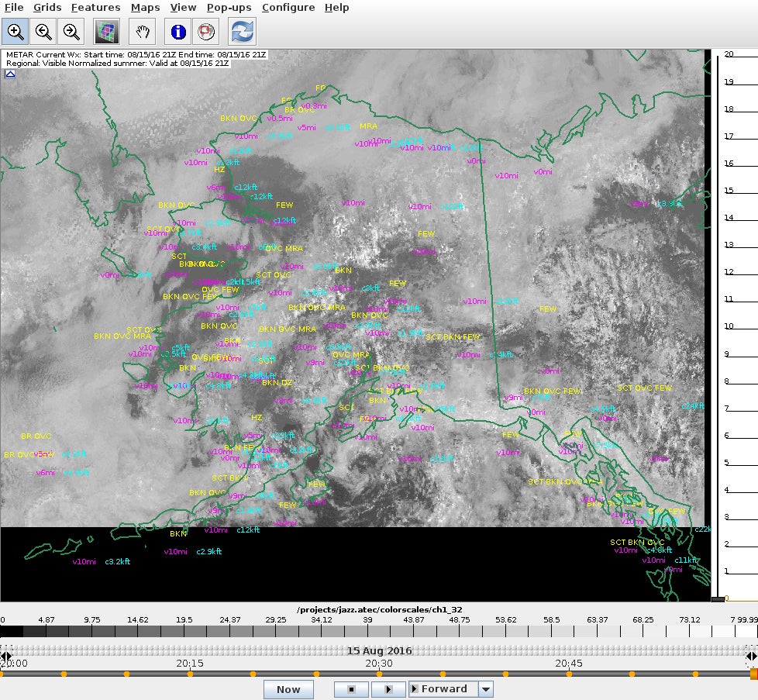Open the Configure menu
This screenshot has height=700, width=758.
[x=288, y=8]
